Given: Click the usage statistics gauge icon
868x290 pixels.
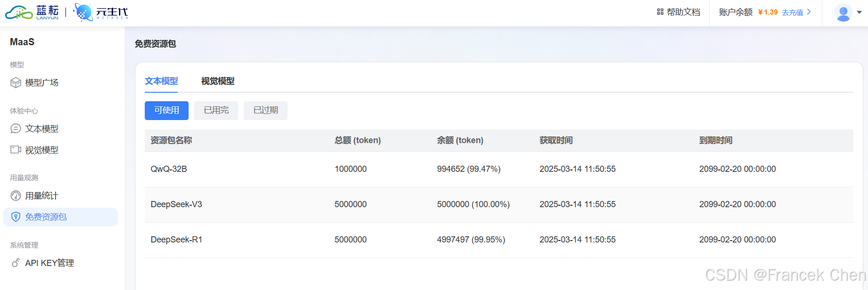Looking at the screenshot, I should (16, 196).
